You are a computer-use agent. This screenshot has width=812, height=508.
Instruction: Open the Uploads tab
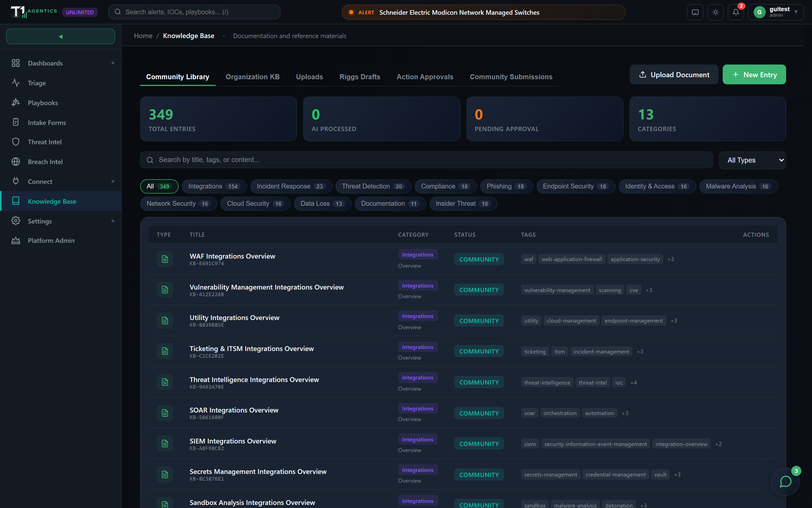pyautogui.click(x=309, y=77)
